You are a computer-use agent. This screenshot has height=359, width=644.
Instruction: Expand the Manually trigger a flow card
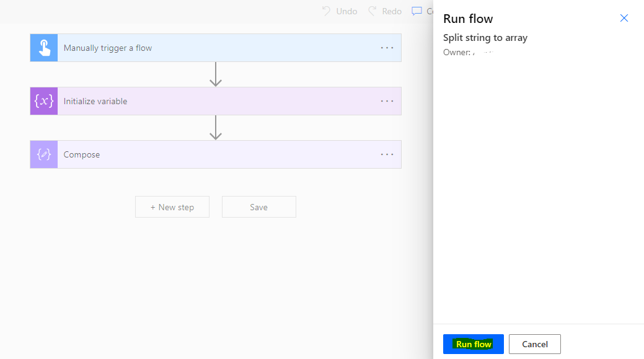tap(216, 48)
